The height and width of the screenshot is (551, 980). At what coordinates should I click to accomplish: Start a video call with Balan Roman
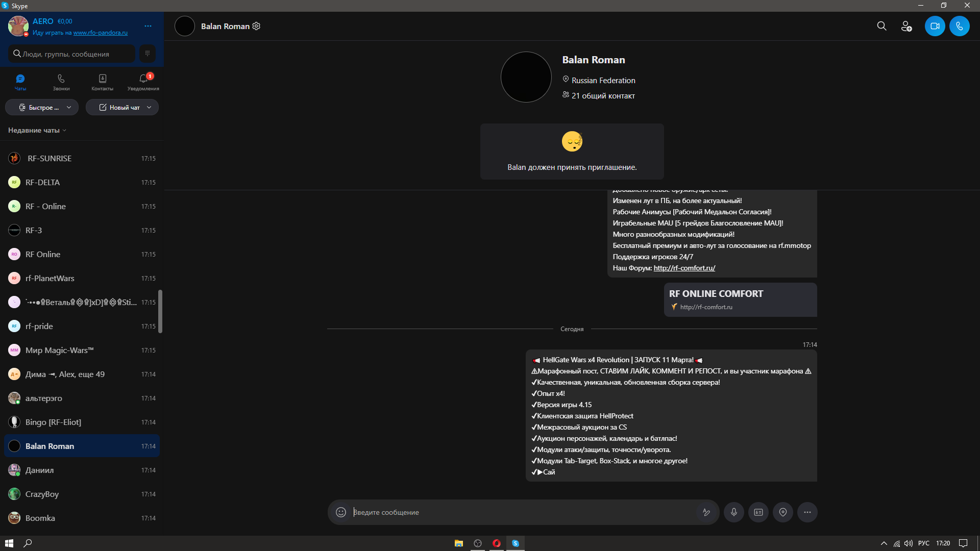[935, 26]
